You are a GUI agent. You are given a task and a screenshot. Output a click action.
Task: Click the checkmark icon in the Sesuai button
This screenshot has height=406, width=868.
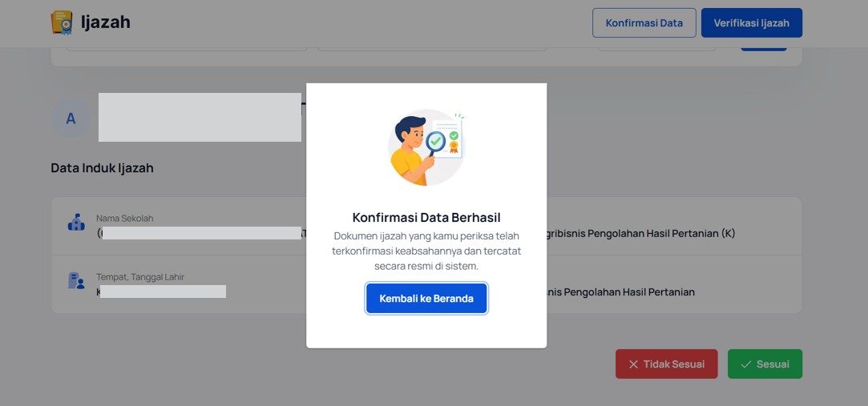(x=745, y=364)
